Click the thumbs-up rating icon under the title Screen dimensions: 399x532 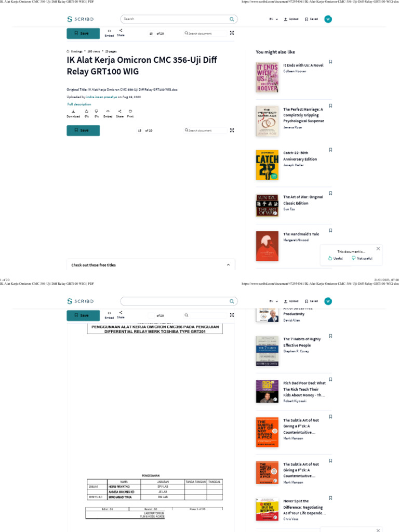coord(87,111)
